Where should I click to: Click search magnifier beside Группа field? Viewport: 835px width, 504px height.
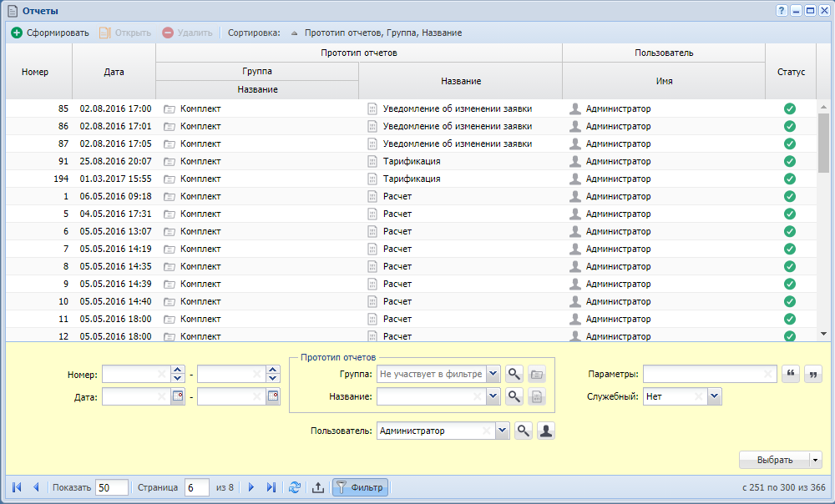(x=514, y=374)
